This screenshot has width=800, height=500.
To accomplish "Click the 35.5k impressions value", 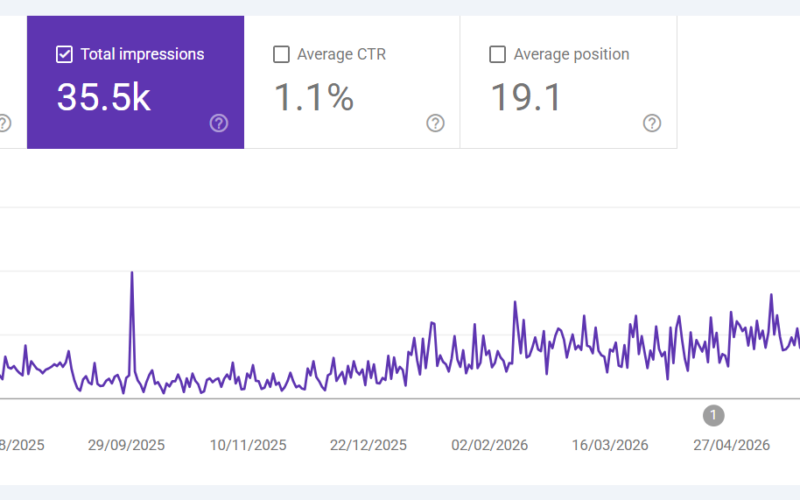I will pyautogui.click(x=104, y=97).
